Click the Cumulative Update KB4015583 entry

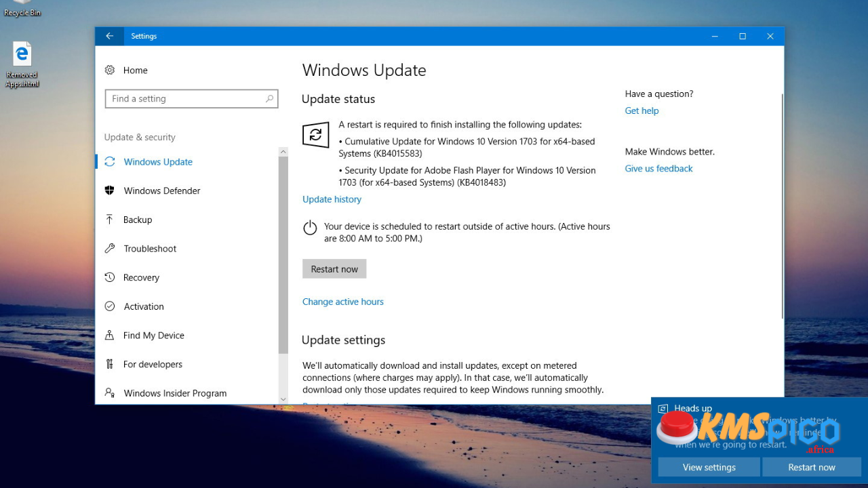467,147
